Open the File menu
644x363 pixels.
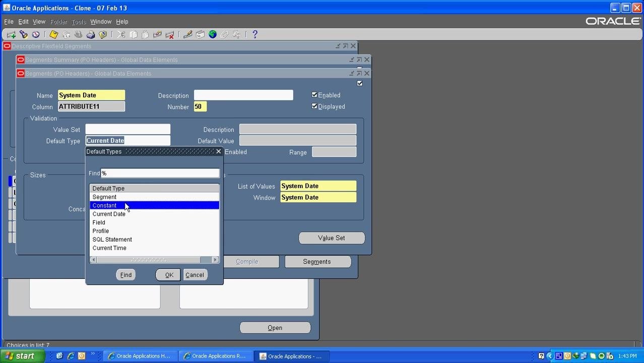click(x=9, y=22)
